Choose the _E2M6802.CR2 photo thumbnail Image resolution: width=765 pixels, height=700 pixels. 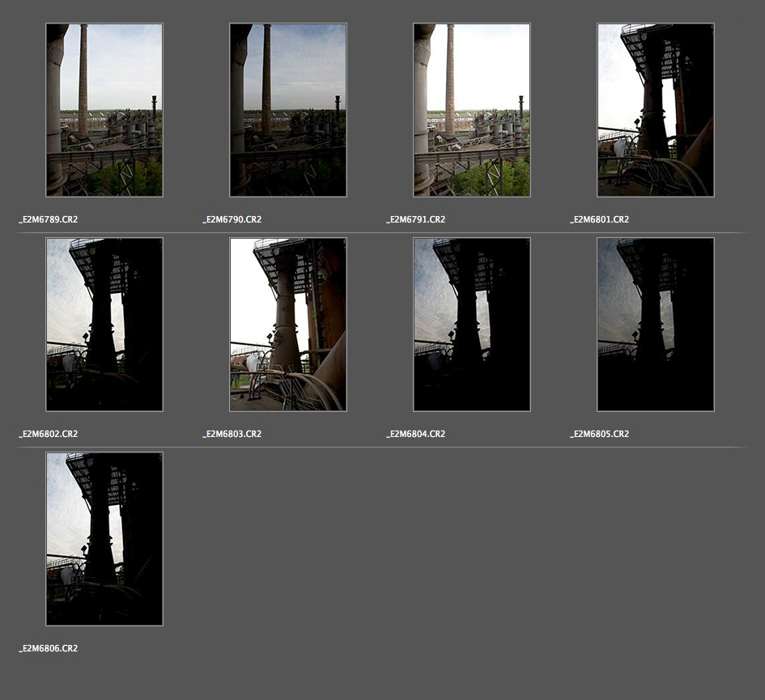104,325
